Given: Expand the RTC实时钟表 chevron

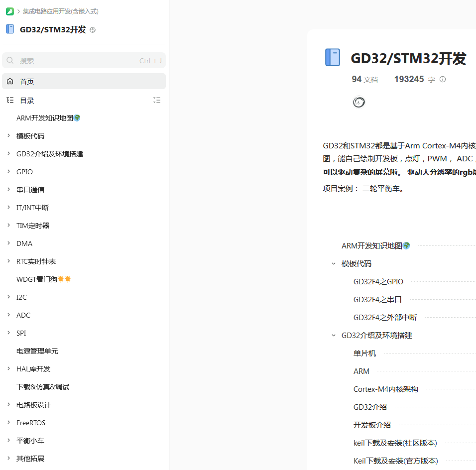Looking at the screenshot, I should click(8, 261).
